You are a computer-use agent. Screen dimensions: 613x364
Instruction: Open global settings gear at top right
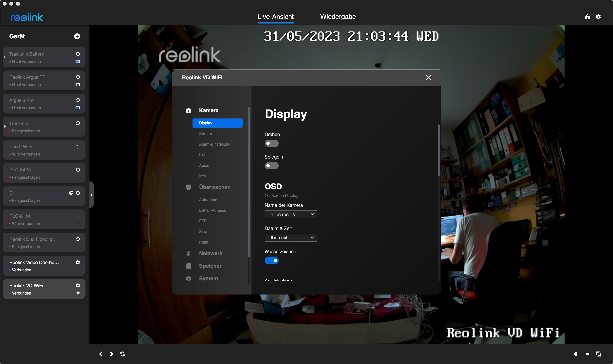[x=599, y=17]
